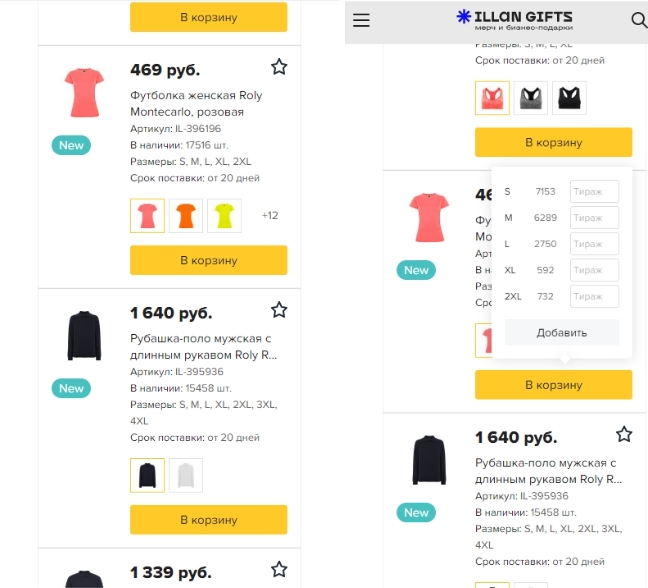Image resolution: width=648 pixels, height=588 pixels.
Task: Star the 1 339 руб. product
Action: click(279, 569)
